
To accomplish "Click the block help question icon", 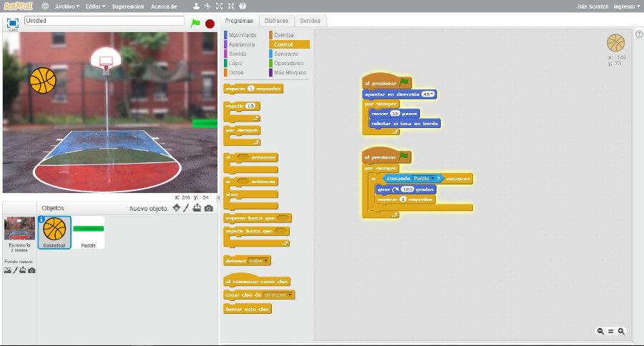I will [x=243, y=6].
